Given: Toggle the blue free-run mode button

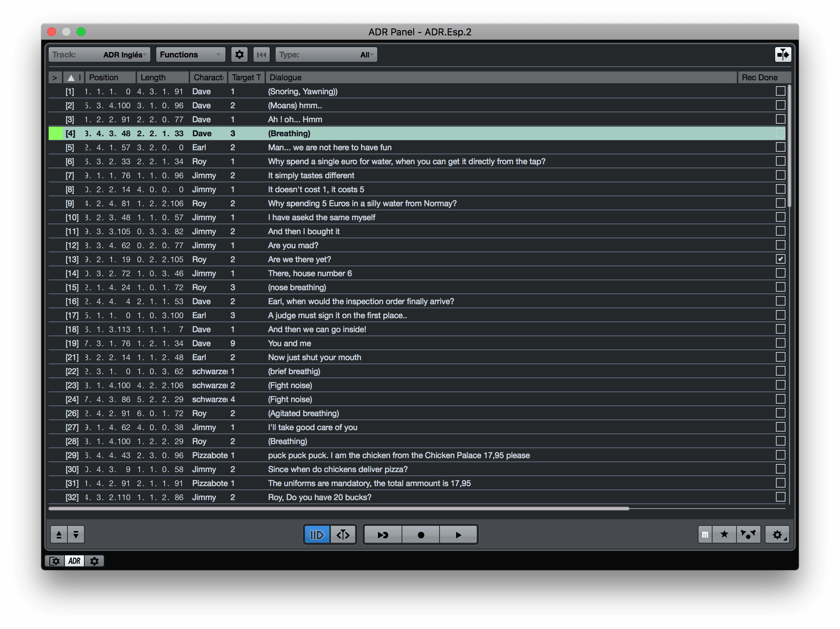Looking at the screenshot, I should click(x=317, y=534).
